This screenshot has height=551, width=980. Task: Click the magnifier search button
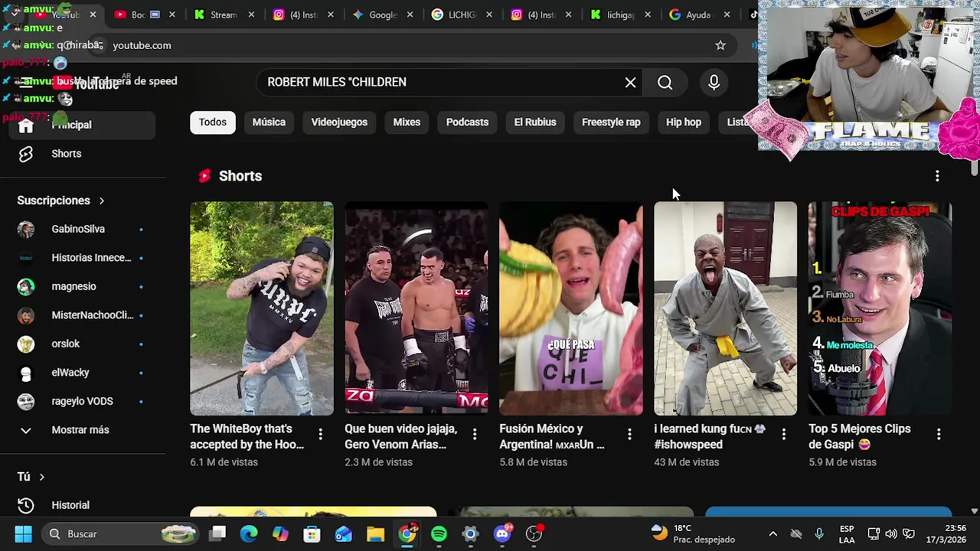click(665, 83)
